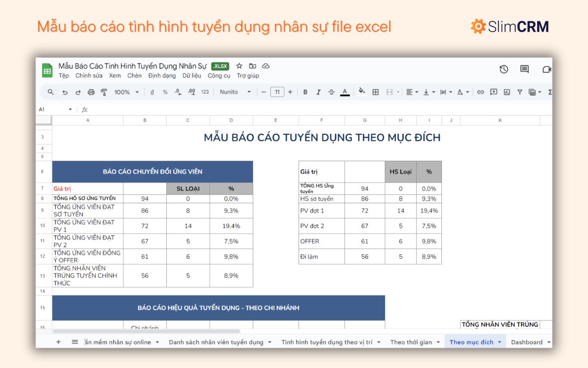Switch to the Theo thời gian sheet
The height and width of the screenshot is (368, 588).
(x=412, y=342)
